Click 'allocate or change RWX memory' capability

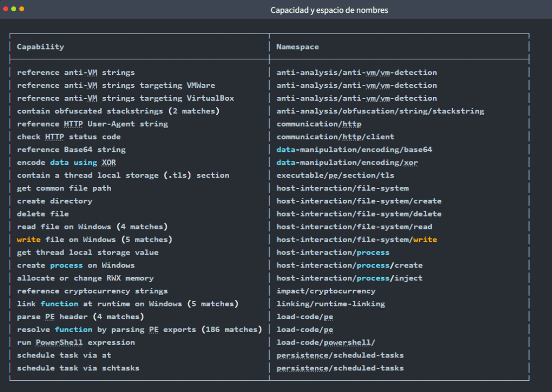tap(85, 278)
